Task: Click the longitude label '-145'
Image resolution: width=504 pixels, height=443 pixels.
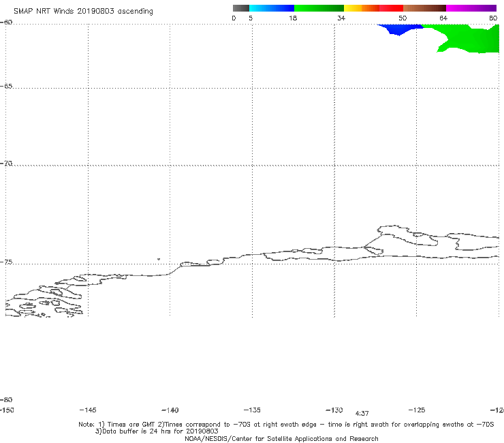Action: pos(88,410)
